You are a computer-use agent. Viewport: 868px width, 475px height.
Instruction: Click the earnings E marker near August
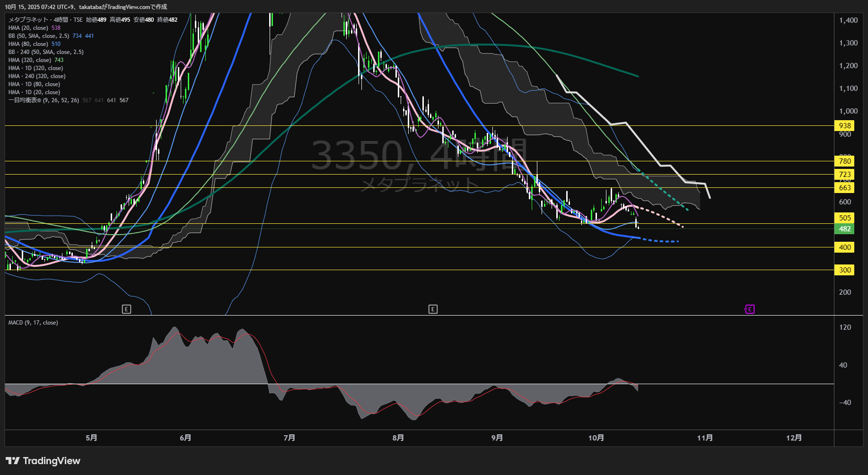tap(433, 309)
